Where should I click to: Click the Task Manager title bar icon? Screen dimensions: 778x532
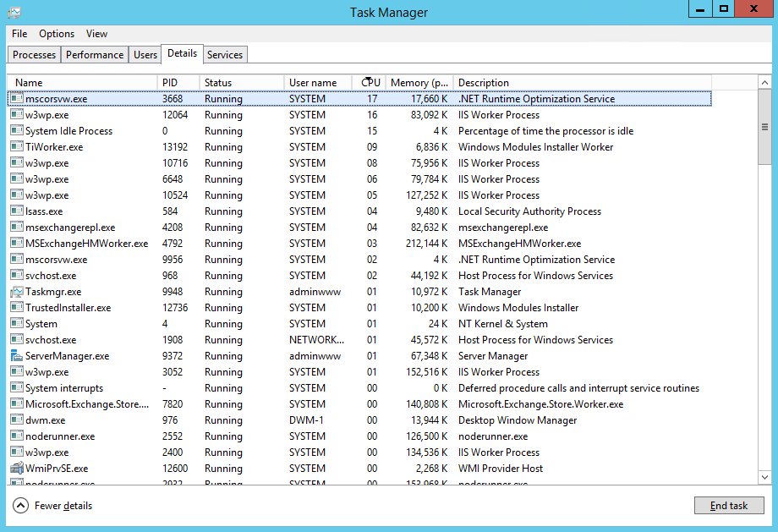(x=14, y=12)
